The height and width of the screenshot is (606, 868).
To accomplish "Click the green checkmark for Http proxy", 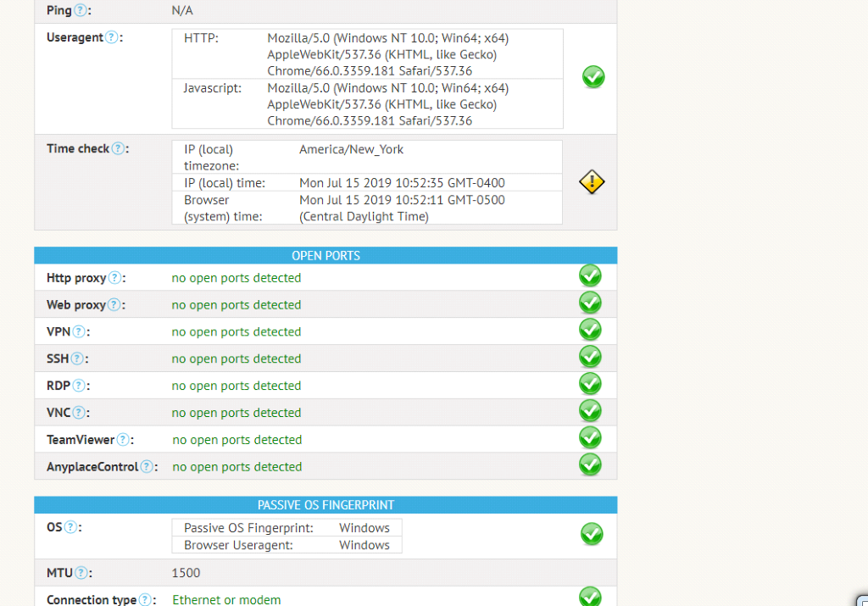I will pos(590,275).
